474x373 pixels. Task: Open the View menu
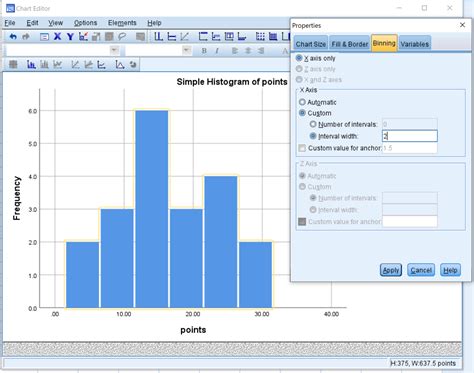pyautogui.click(x=55, y=23)
